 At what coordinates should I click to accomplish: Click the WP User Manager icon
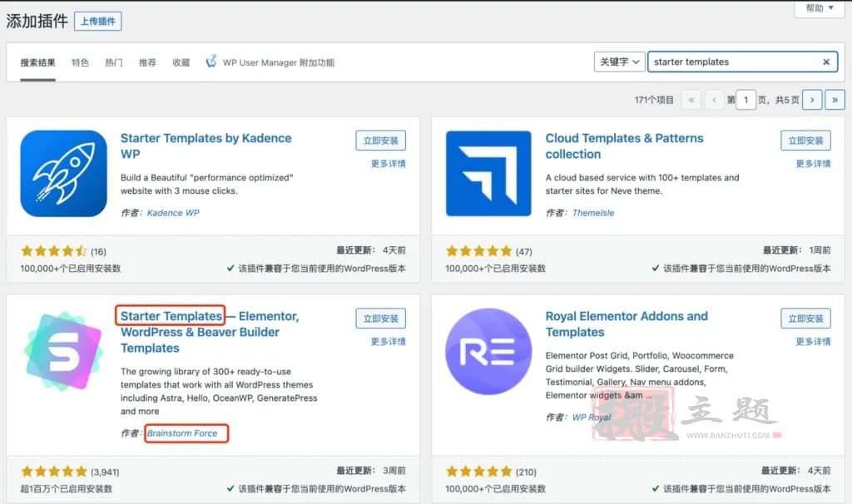[211, 62]
